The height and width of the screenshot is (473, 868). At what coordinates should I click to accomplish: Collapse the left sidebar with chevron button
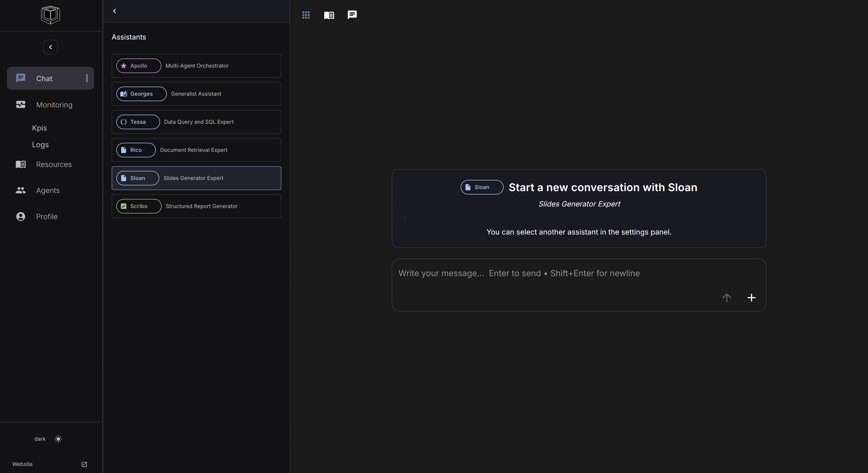[50, 47]
